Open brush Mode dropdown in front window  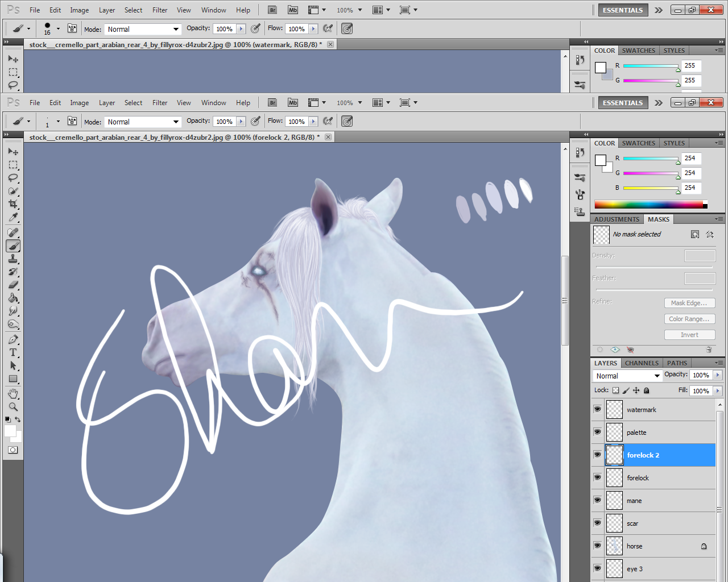point(143,122)
